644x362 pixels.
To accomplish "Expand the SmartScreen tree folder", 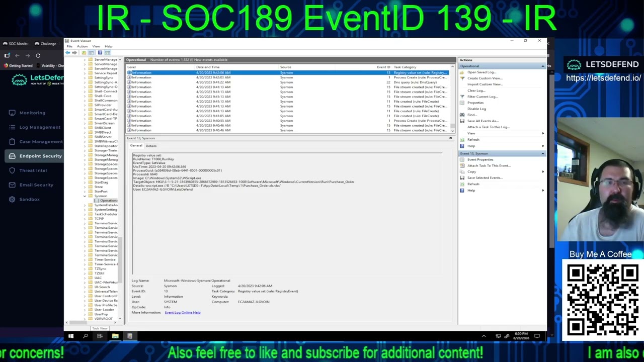I will click(x=85, y=123).
